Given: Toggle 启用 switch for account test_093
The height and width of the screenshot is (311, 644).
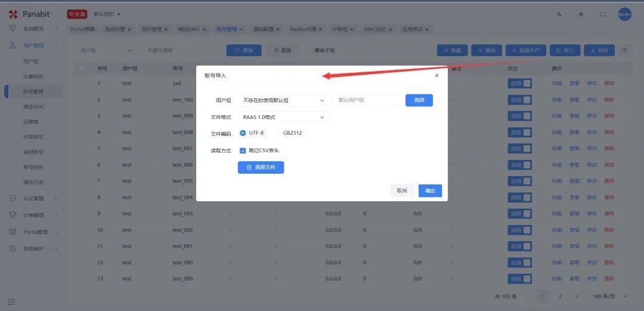Looking at the screenshot, I should 519,214.
